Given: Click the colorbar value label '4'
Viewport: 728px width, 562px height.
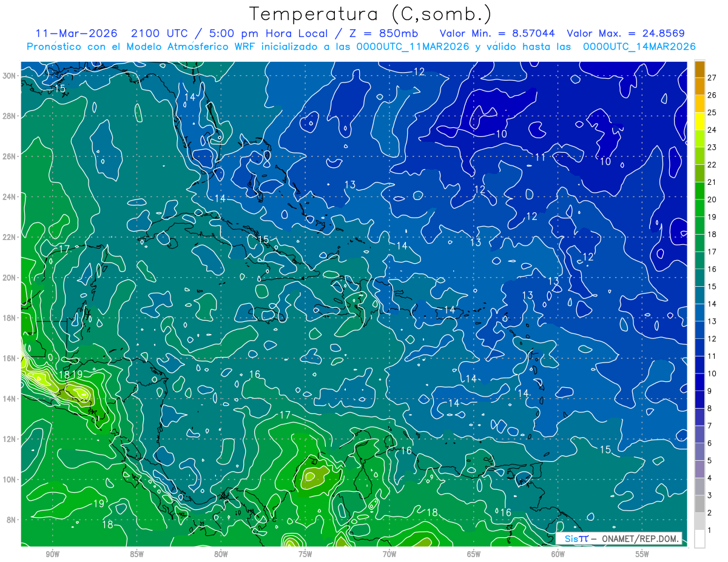Looking at the screenshot, I should point(710,478).
